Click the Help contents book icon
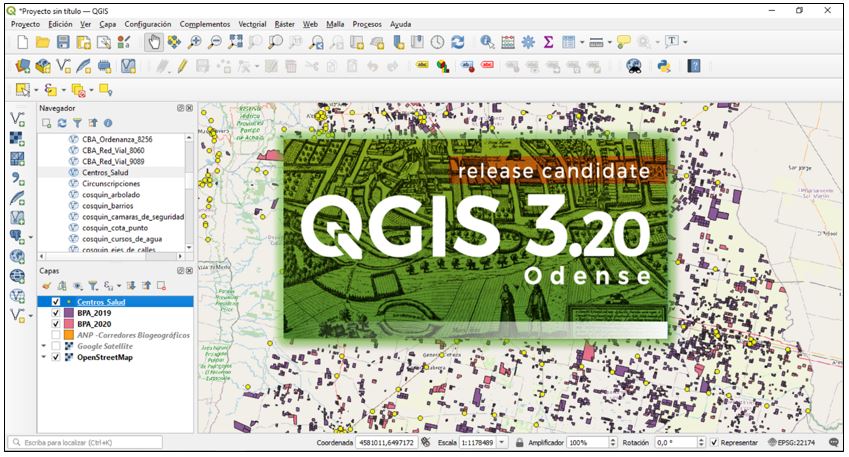849x457 pixels. tap(694, 66)
